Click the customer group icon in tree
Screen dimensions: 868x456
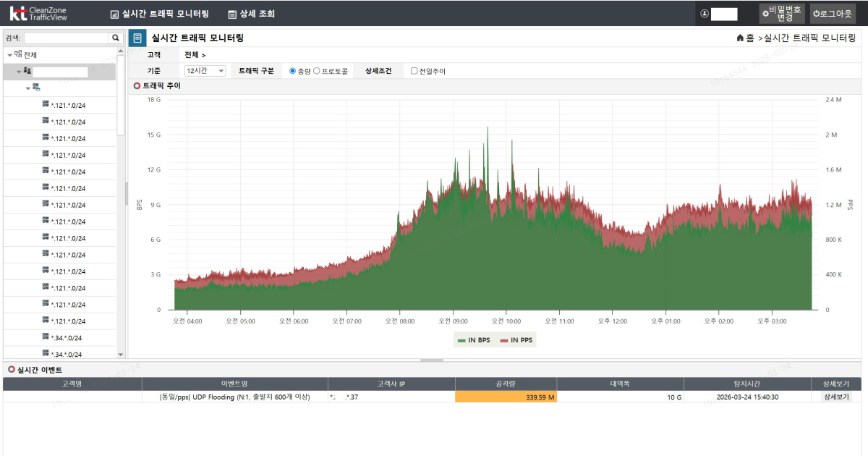tap(27, 71)
